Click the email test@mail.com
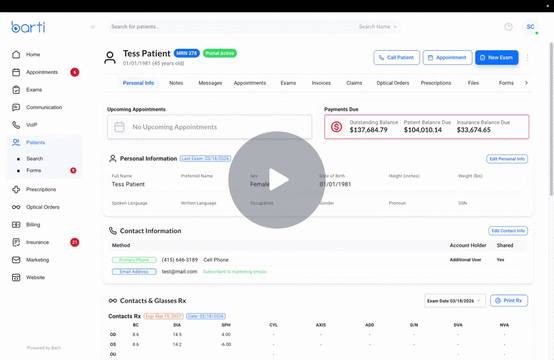 click(x=179, y=272)
